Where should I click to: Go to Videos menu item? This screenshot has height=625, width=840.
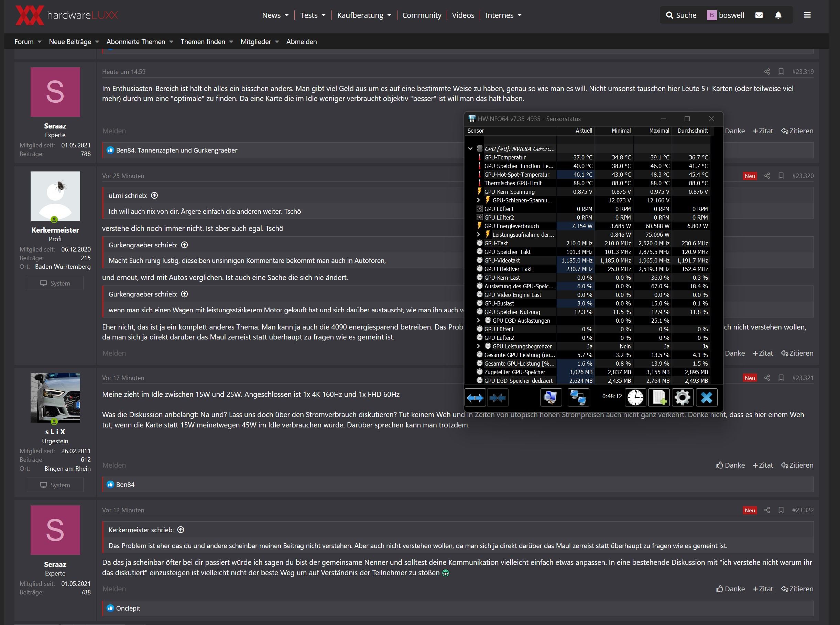point(463,15)
